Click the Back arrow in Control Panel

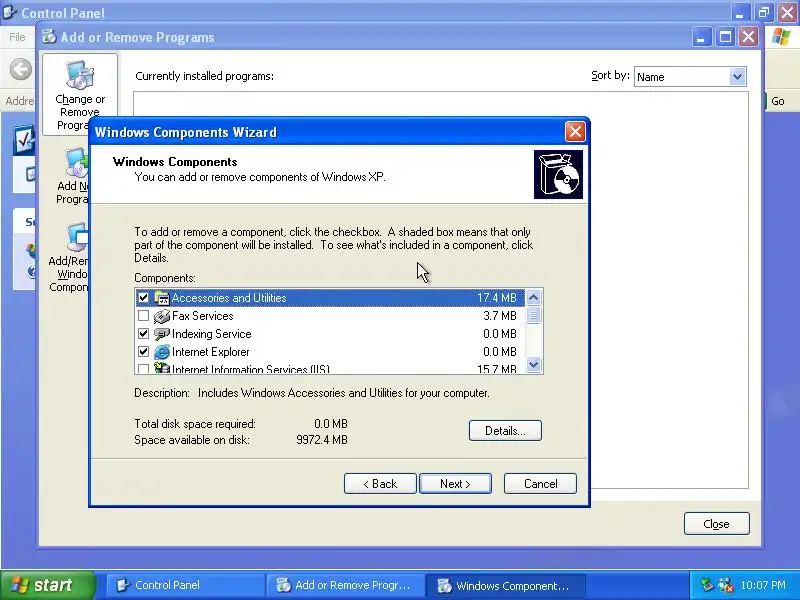click(x=21, y=69)
